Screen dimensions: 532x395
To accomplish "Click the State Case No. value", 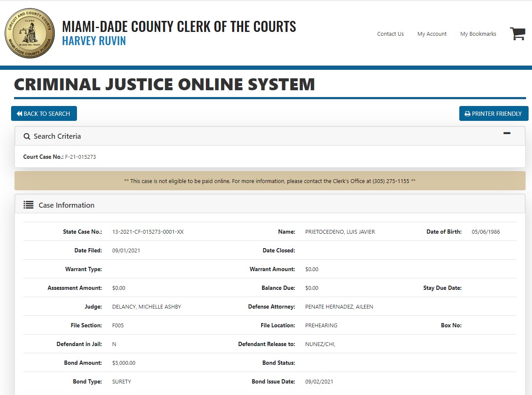I will pos(148,232).
